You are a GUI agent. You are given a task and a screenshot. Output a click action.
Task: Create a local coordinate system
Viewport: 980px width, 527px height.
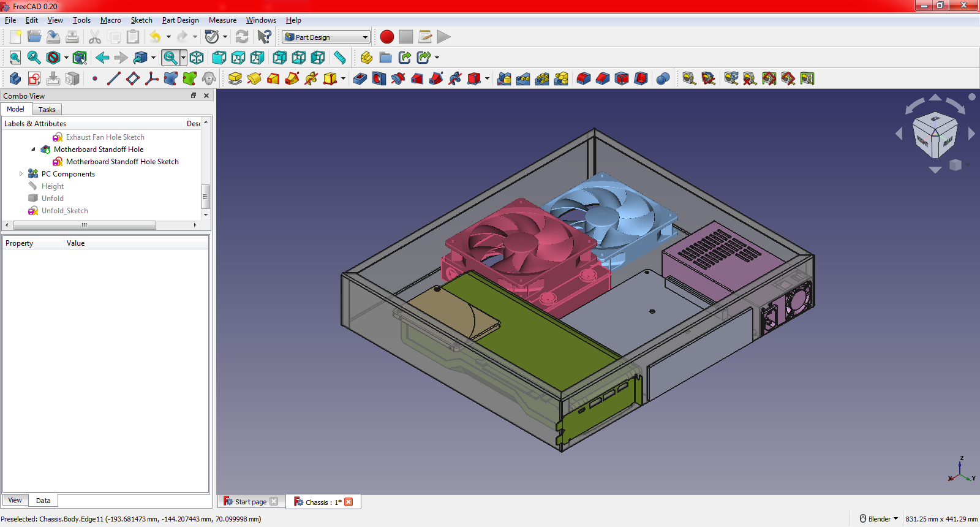[152, 78]
